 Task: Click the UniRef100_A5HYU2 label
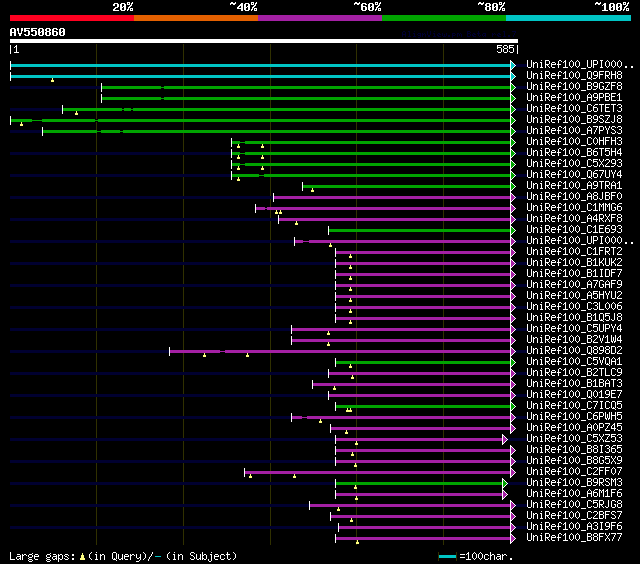coord(574,296)
